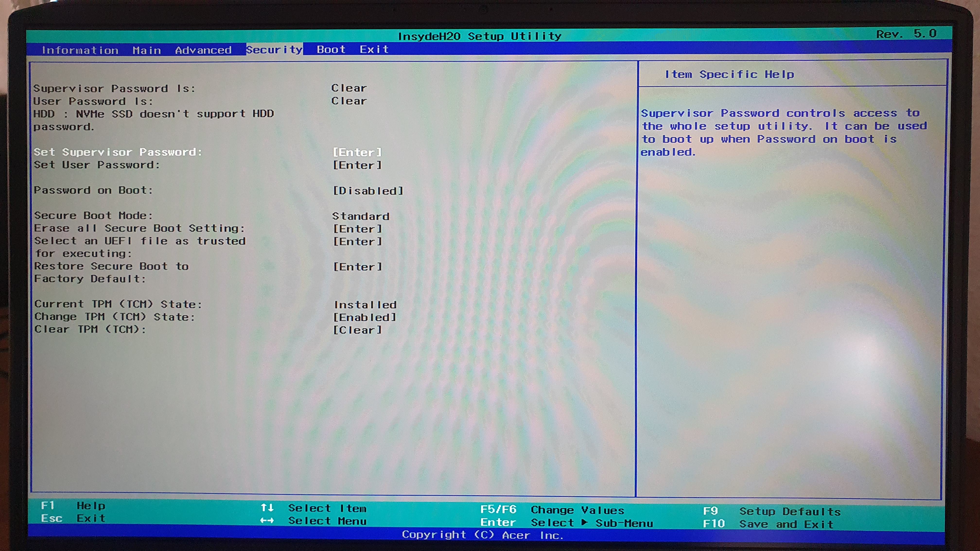980x551 pixels.
Task: Click the Secure Boot Mode label
Action: [93, 215]
